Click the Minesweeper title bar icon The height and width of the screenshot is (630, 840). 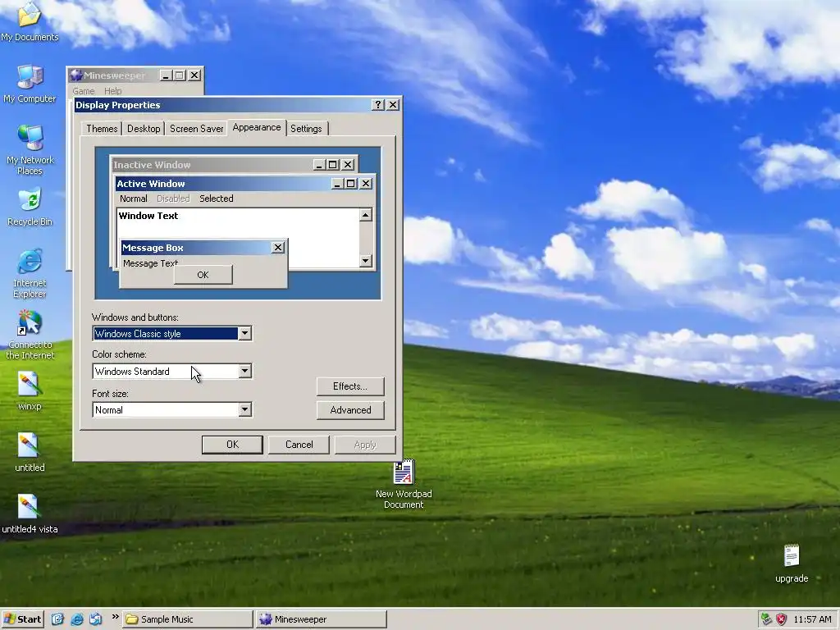click(x=76, y=75)
